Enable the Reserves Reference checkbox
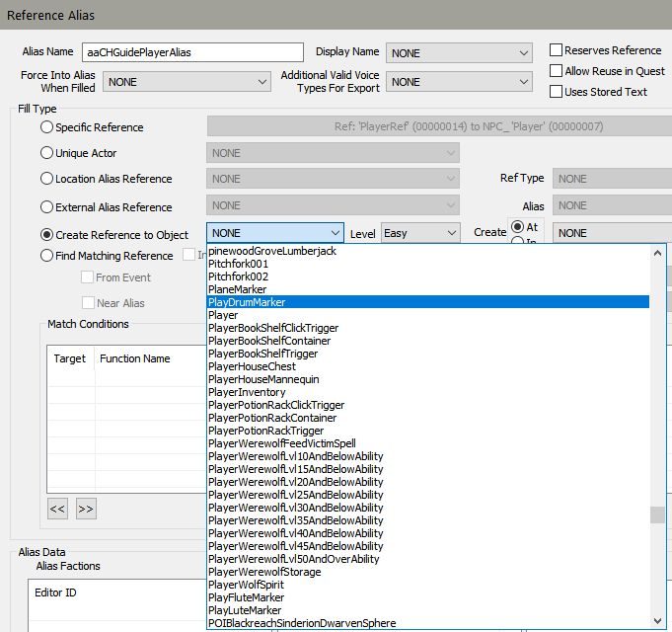 (x=557, y=50)
